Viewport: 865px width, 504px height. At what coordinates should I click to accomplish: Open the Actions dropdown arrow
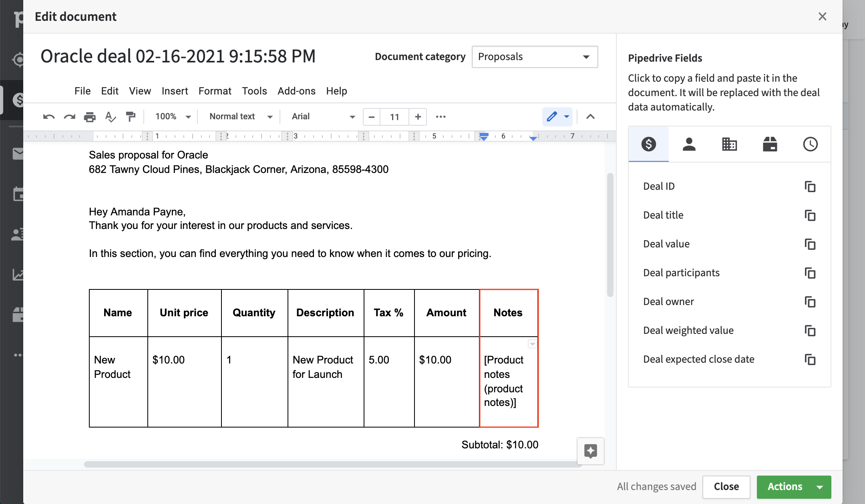(820, 487)
